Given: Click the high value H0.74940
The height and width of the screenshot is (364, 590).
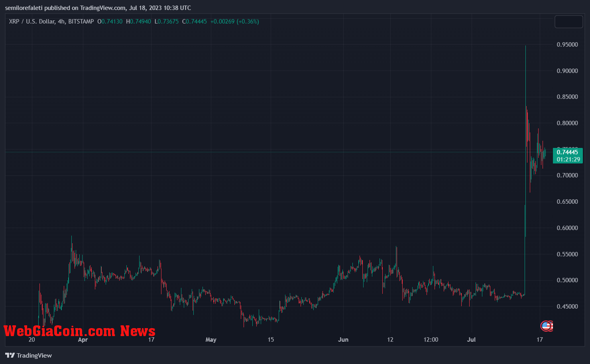Looking at the screenshot, I should point(138,22).
